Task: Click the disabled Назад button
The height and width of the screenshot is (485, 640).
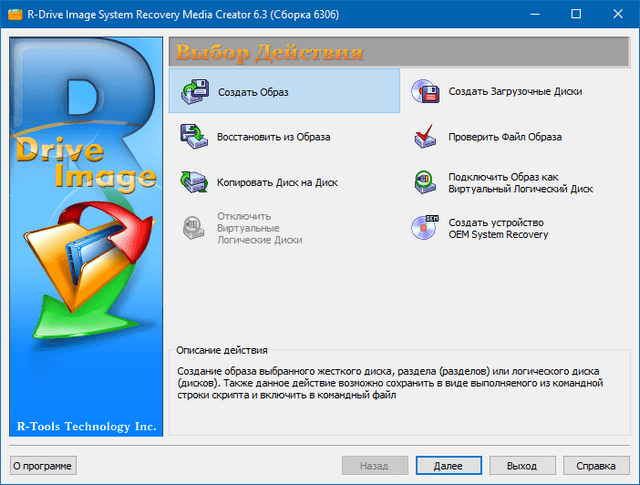Action: pyautogui.click(x=374, y=466)
